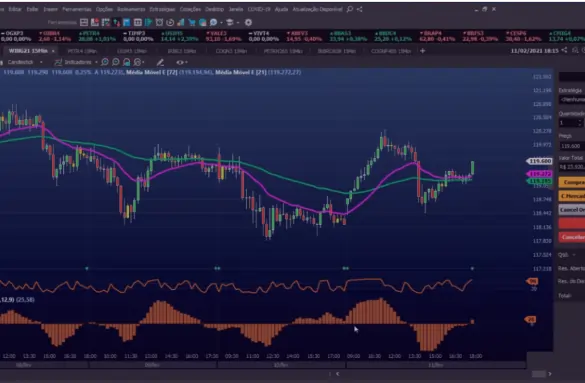The height and width of the screenshot is (383, 585).
Task: Click the chart horizontal scrollbar right arrow
Action: 550,374
